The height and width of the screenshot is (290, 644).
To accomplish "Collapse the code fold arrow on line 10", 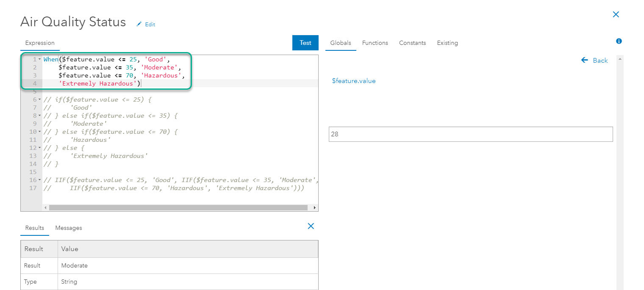I will click(39, 132).
